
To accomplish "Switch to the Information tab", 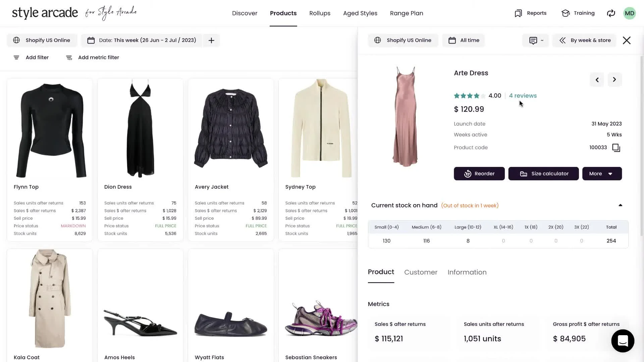I will point(467,272).
